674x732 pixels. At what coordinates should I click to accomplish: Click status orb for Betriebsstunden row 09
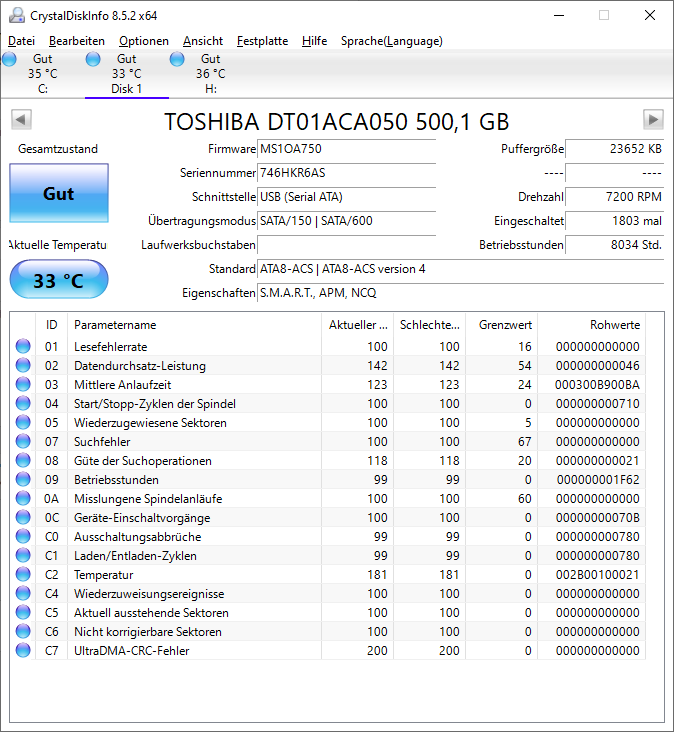[23, 479]
